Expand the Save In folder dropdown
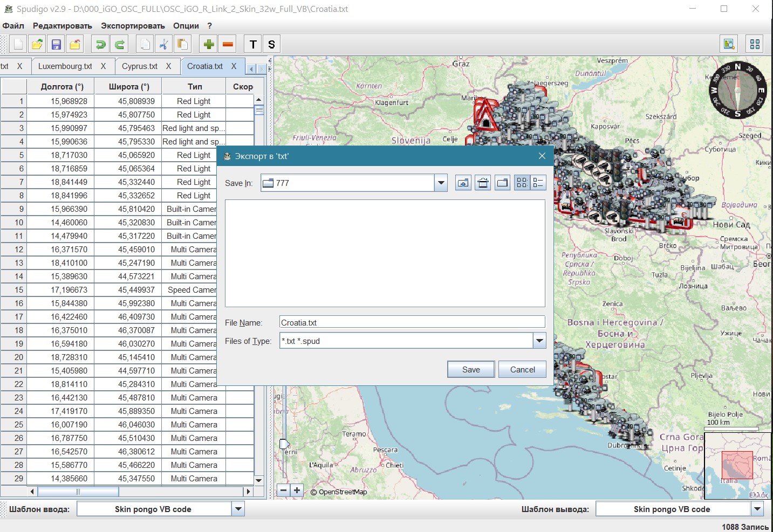Screen dimensions: 773x532 coord(441,183)
